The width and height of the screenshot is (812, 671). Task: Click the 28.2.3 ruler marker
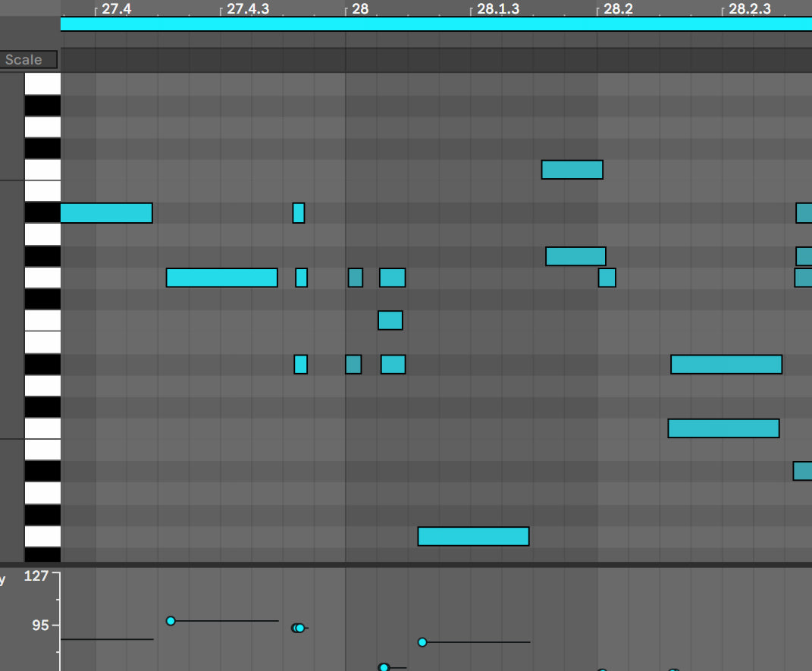(749, 9)
